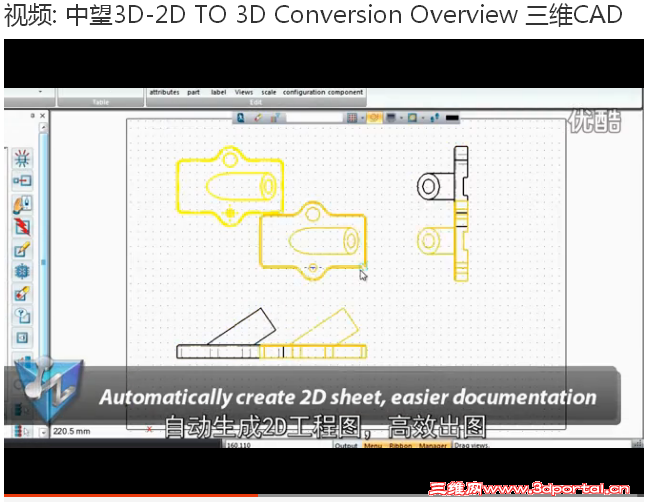Click the part ribbon command
Viewport: 649px width, 502px height.
click(x=193, y=92)
